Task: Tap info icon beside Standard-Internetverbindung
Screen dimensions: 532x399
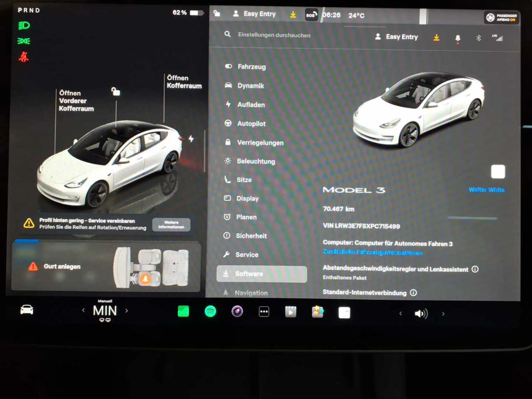Action: click(x=413, y=293)
